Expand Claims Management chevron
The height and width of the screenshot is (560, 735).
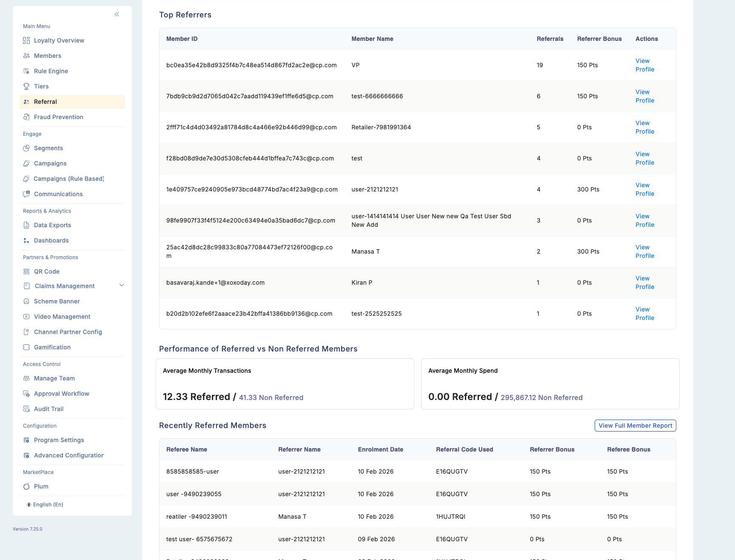122,286
